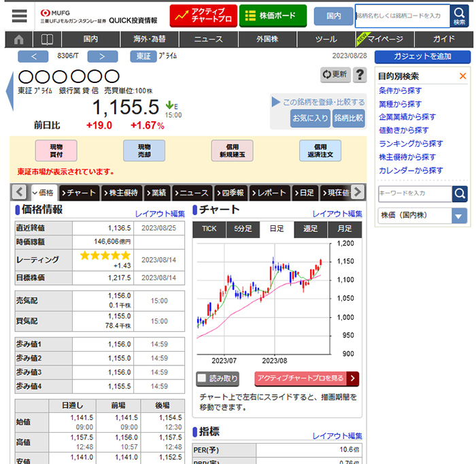Open the help question mark icon
The width and height of the screenshot is (476, 464).
point(360,75)
